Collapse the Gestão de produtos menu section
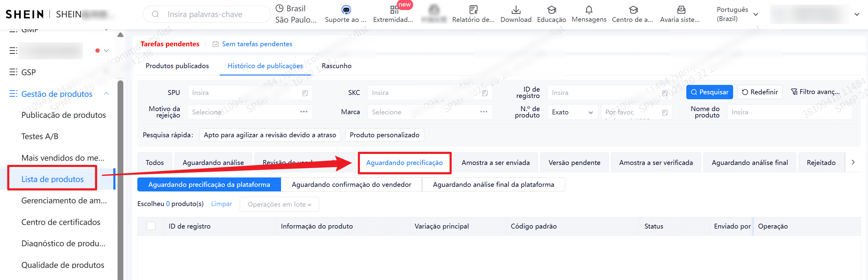868x280 pixels. tap(106, 94)
